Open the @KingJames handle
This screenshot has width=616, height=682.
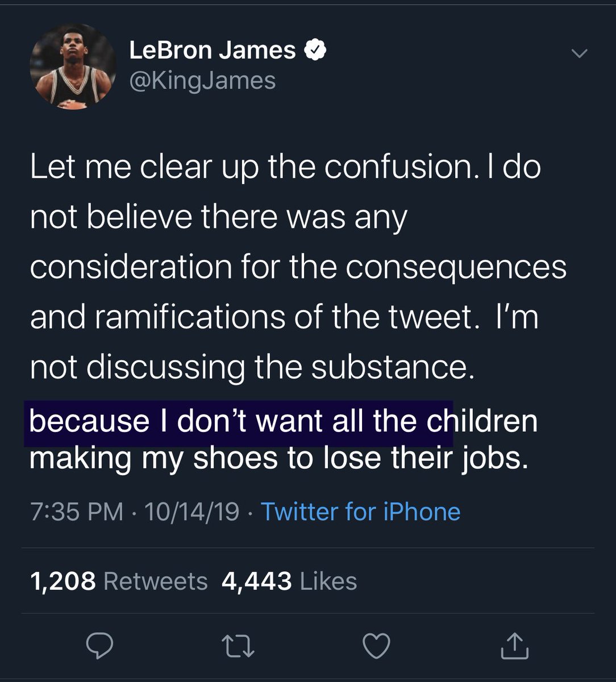click(x=202, y=80)
